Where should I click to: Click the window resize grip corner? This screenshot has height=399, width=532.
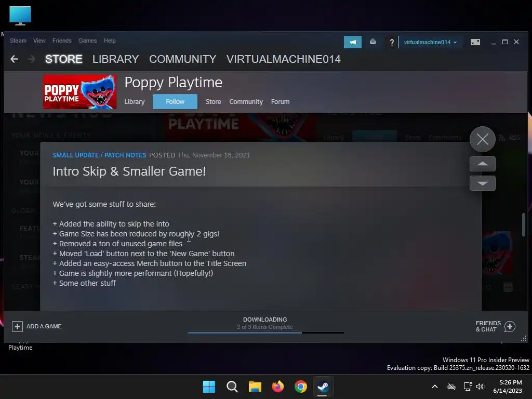click(524, 339)
